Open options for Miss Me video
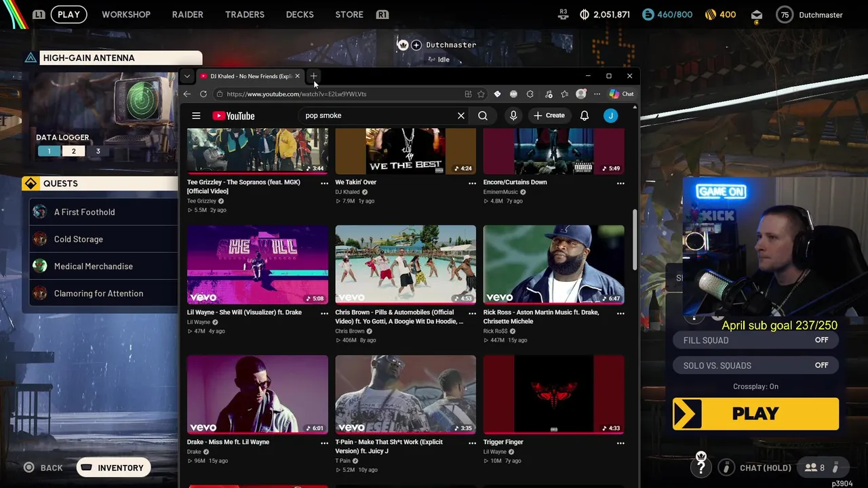 (324, 443)
